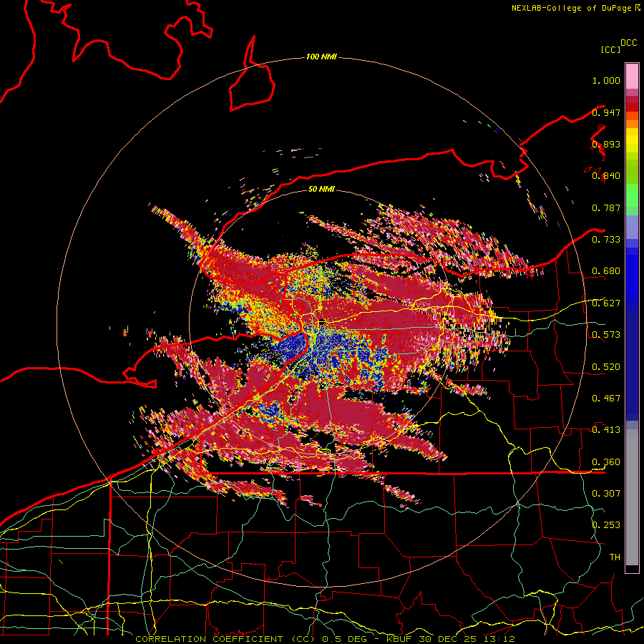The image size is (644, 644).
Task: Click the 0.573 scale value
Action: [x=606, y=335]
